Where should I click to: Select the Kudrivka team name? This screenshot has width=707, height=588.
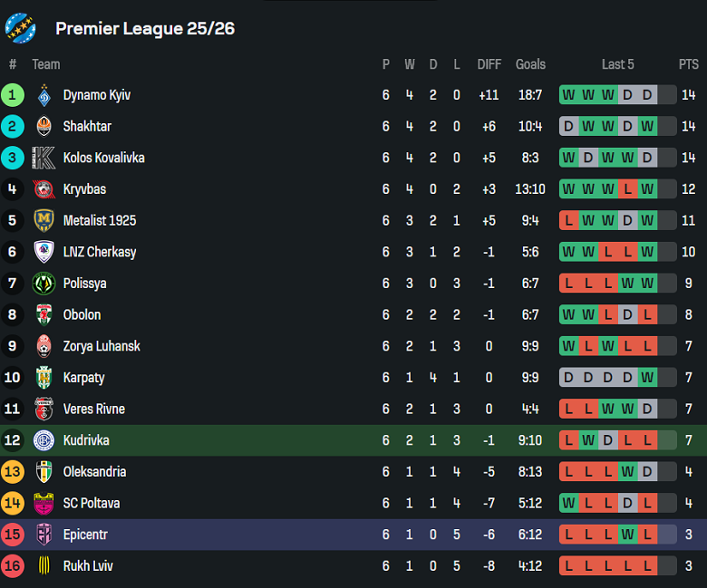click(x=86, y=440)
